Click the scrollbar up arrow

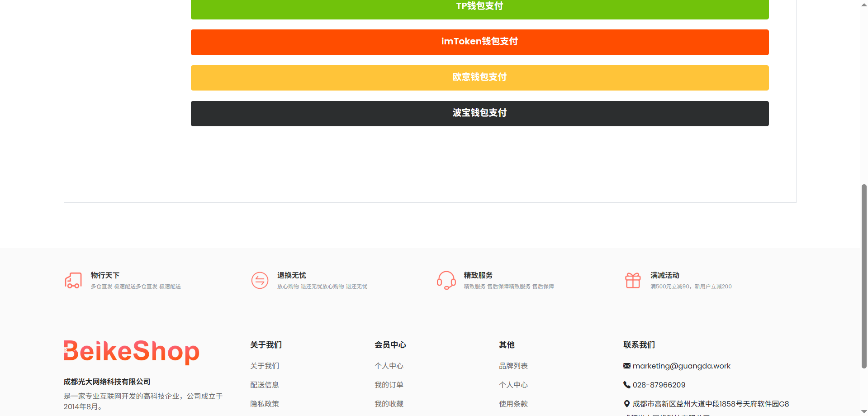click(864, 4)
